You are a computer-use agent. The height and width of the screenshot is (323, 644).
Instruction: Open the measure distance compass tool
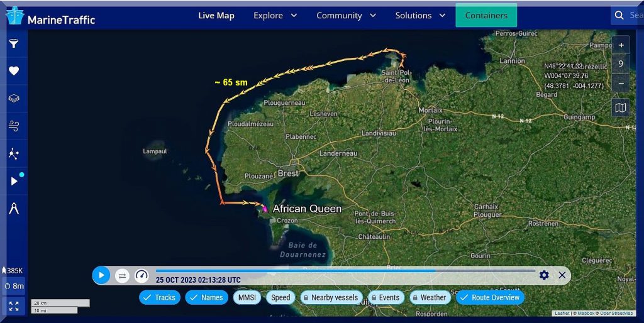13,209
